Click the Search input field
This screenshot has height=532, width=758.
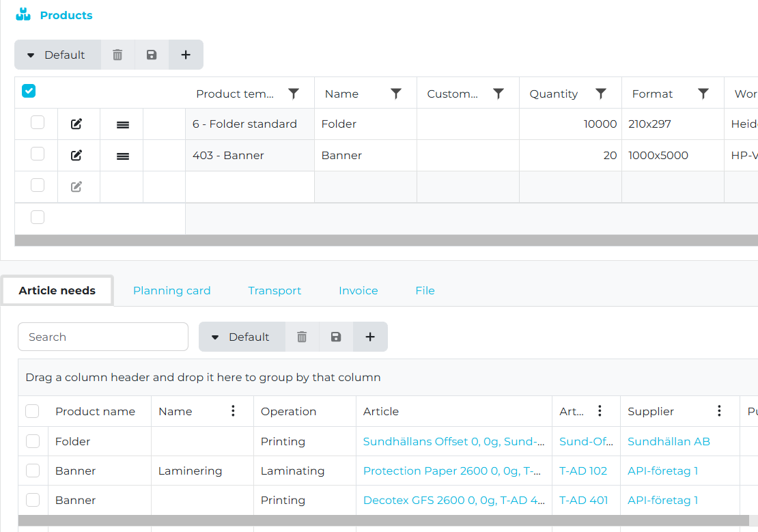tap(103, 337)
